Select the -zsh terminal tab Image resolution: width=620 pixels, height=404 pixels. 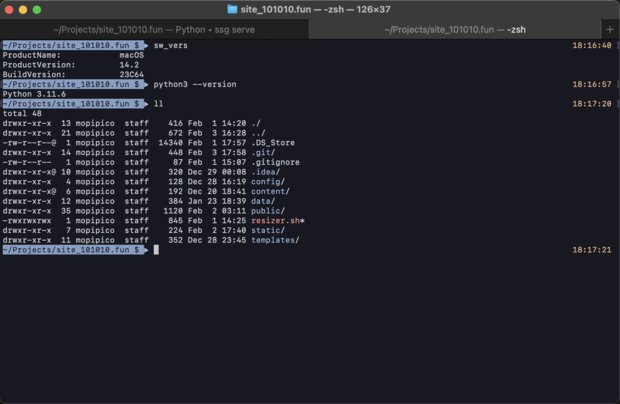[x=455, y=30]
